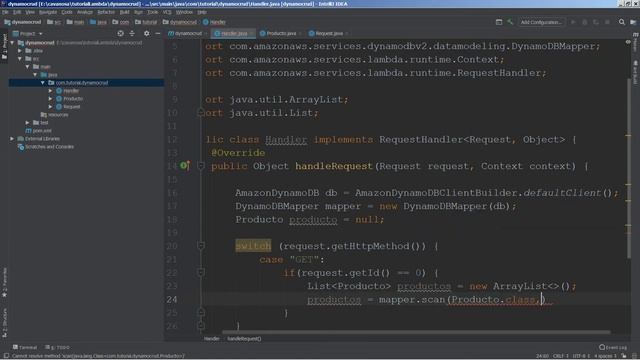Expand the .idea folder node

pos(20,51)
